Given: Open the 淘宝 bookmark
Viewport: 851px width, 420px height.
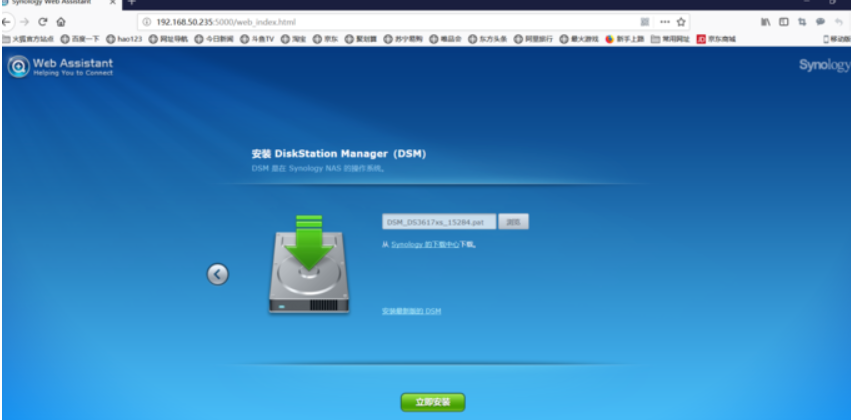Looking at the screenshot, I should point(294,39).
